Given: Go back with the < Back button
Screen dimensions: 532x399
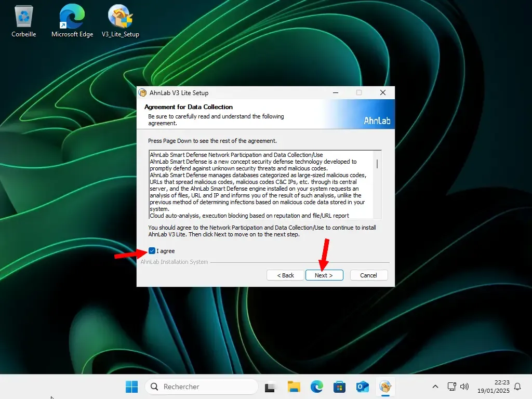Looking at the screenshot, I should click(285, 275).
